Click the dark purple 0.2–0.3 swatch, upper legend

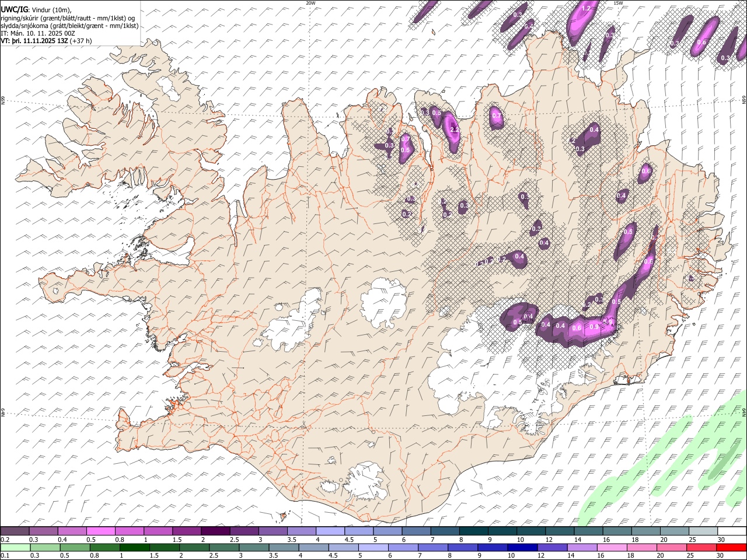(15, 531)
